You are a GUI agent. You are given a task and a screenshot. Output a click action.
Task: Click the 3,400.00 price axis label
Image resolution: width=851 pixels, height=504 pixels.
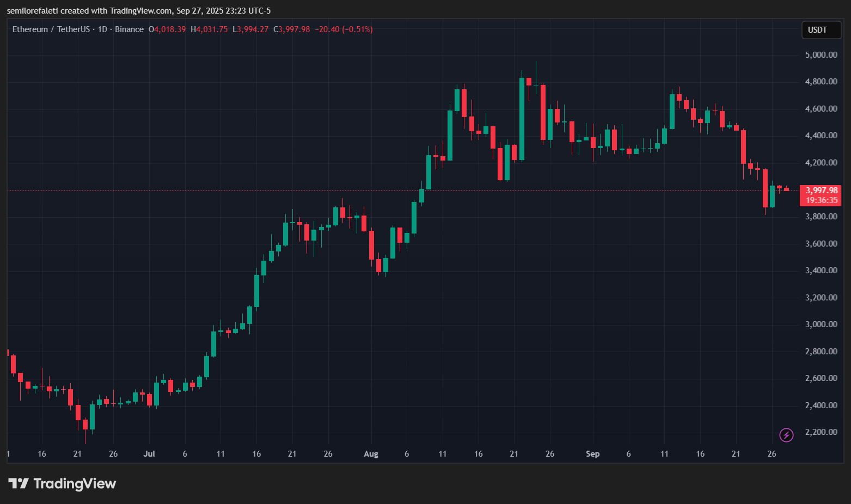(x=821, y=271)
